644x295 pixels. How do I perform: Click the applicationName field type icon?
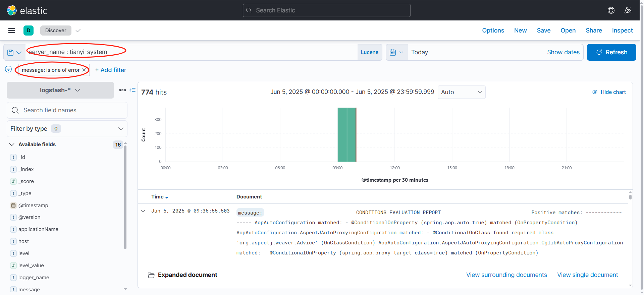pos(13,229)
